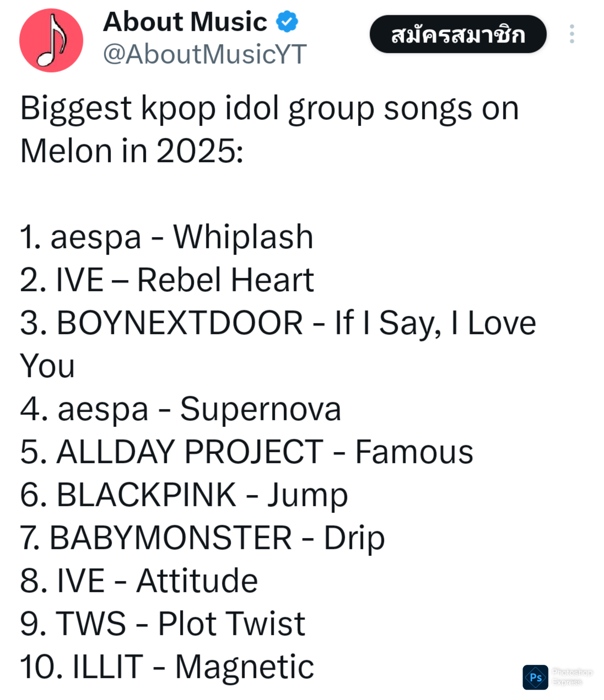Select the 'aespa - Whiplash' entry
604x700 pixels.
[x=166, y=237]
